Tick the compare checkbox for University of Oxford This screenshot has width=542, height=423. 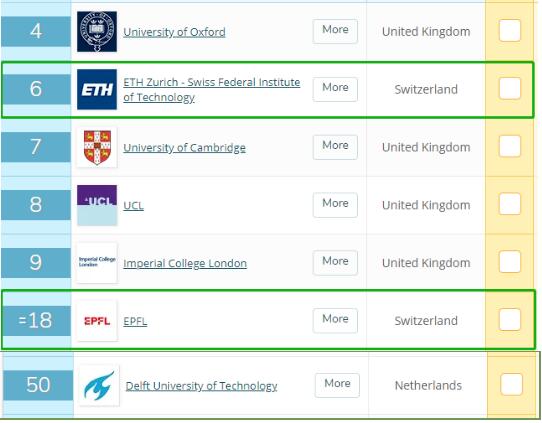tap(510, 31)
